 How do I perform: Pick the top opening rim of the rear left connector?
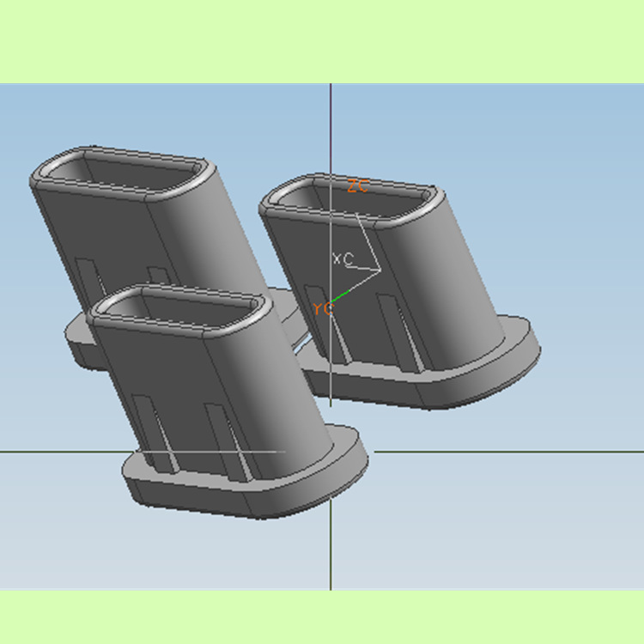tap(123, 173)
